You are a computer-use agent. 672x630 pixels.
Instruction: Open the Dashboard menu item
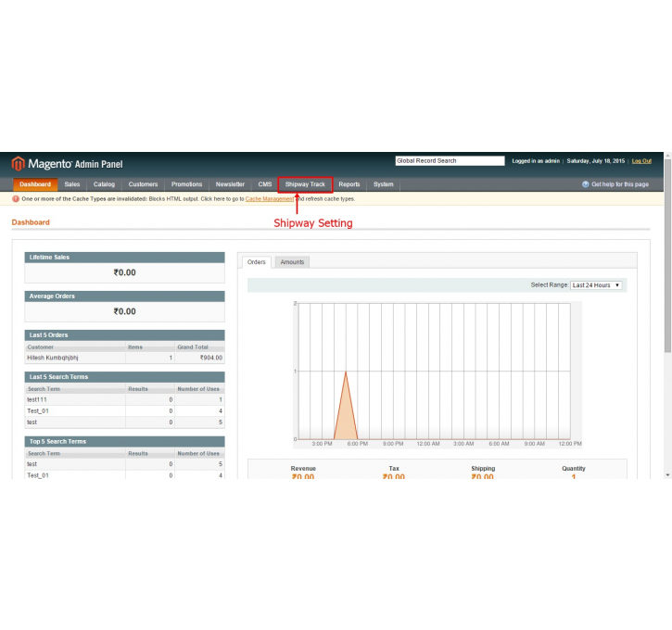[35, 184]
